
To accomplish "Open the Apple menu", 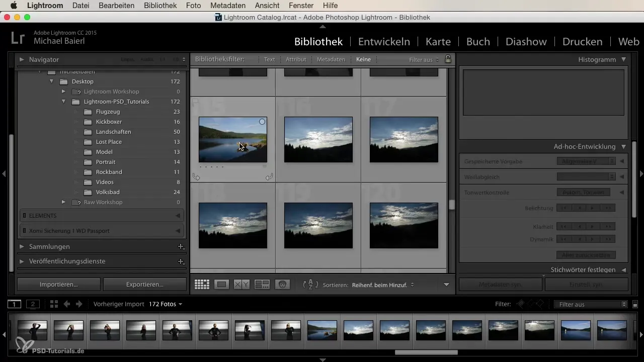I will [x=13, y=6].
